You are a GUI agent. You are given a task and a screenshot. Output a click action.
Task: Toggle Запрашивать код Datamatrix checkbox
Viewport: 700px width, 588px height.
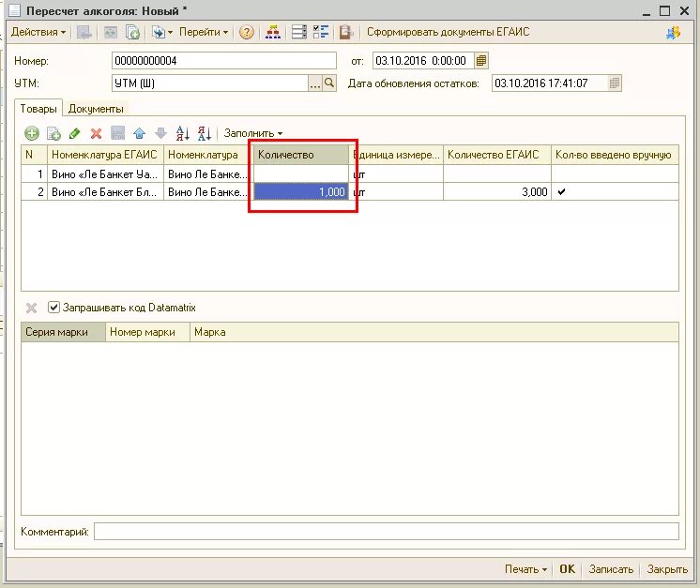(x=53, y=308)
